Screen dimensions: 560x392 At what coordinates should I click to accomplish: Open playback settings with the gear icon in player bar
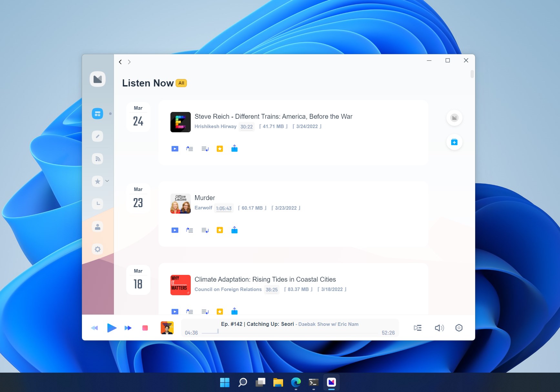tap(459, 328)
